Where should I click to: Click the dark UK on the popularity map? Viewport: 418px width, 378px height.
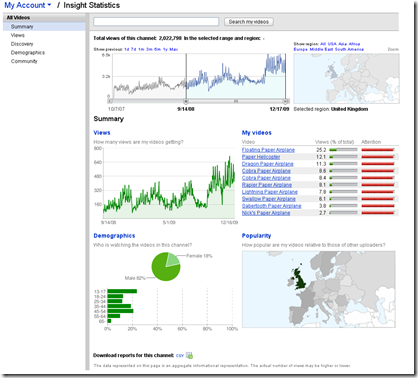click(300, 278)
